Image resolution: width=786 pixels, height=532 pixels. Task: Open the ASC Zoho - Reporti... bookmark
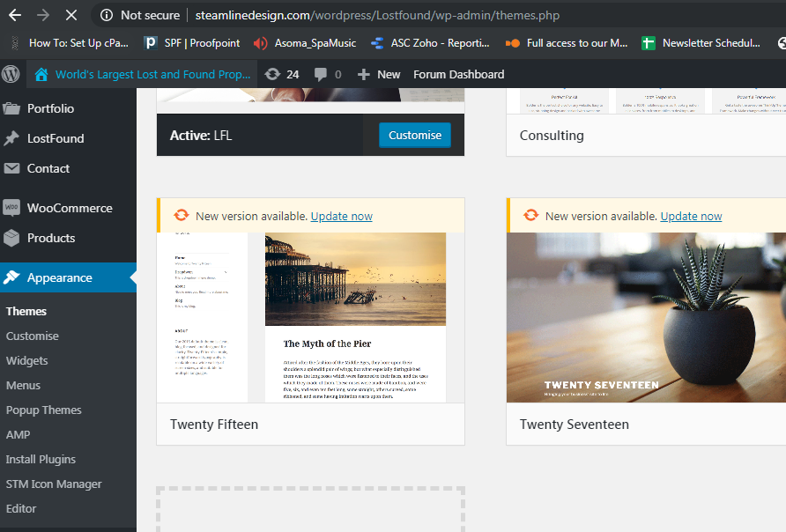[x=440, y=43]
